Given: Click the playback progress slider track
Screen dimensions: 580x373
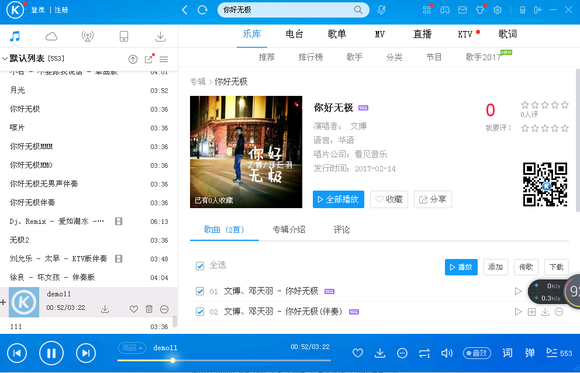Looking at the screenshot, I should click(224, 360).
